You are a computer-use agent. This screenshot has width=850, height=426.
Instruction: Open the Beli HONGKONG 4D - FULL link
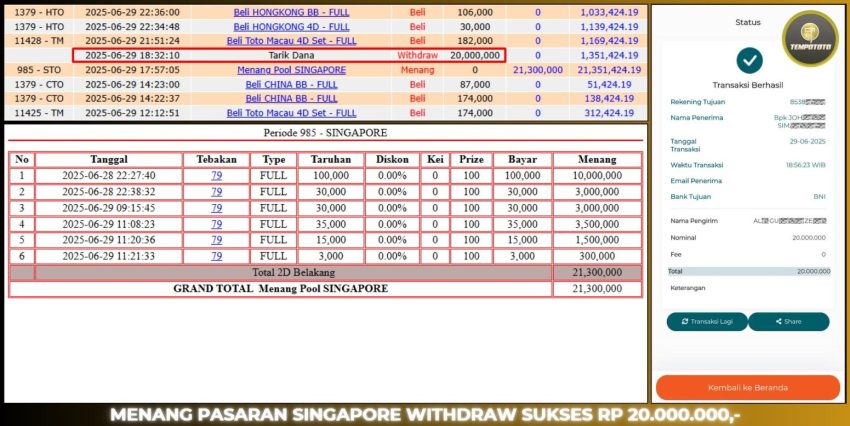click(291, 27)
